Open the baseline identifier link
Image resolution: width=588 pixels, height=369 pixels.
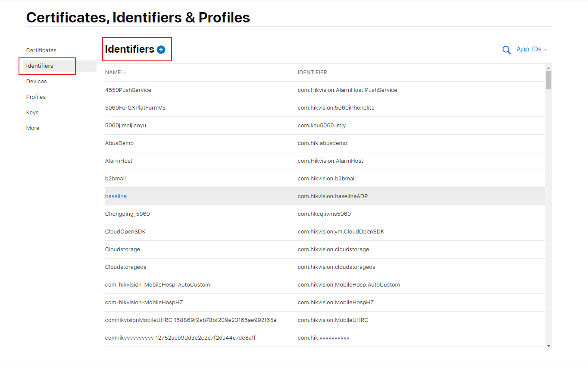(116, 196)
